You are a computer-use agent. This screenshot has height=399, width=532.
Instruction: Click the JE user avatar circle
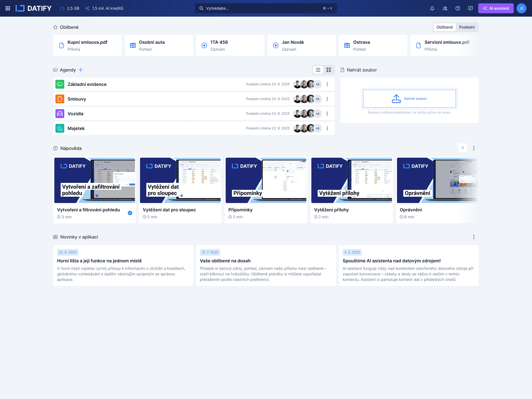(x=521, y=8)
